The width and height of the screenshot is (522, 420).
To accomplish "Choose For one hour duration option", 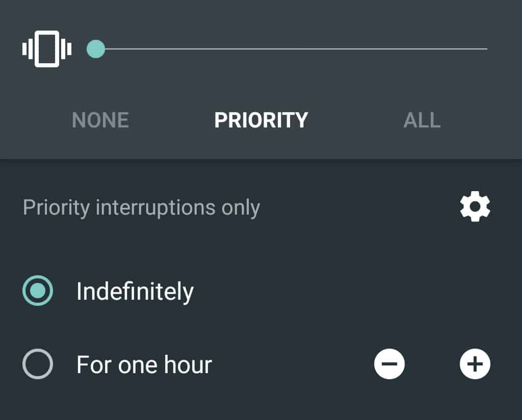I will coord(37,364).
